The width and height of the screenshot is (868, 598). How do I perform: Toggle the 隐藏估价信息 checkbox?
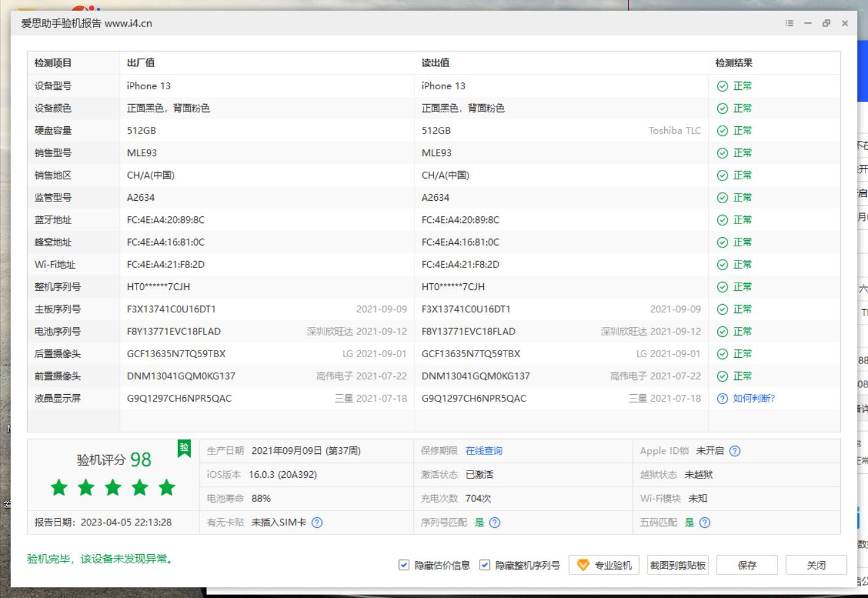pyautogui.click(x=404, y=565)
